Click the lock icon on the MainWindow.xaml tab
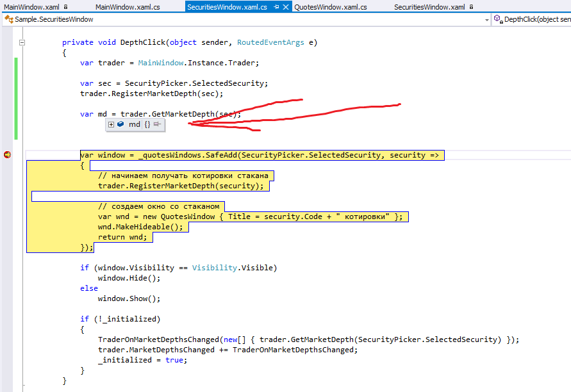Image resolution: width=571 pixels, height=392 pixels. (65, 6)
